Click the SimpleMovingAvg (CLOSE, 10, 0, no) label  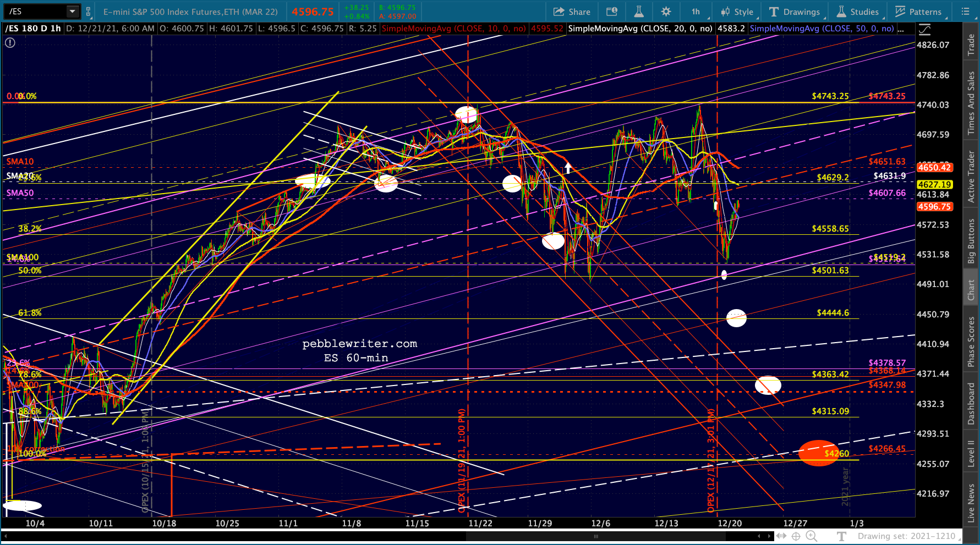pos(454,29)
